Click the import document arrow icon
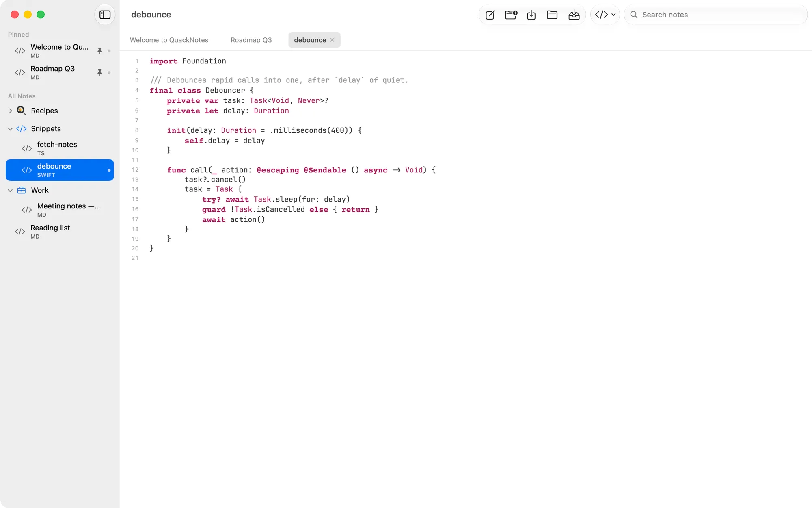 click(531, 15)
